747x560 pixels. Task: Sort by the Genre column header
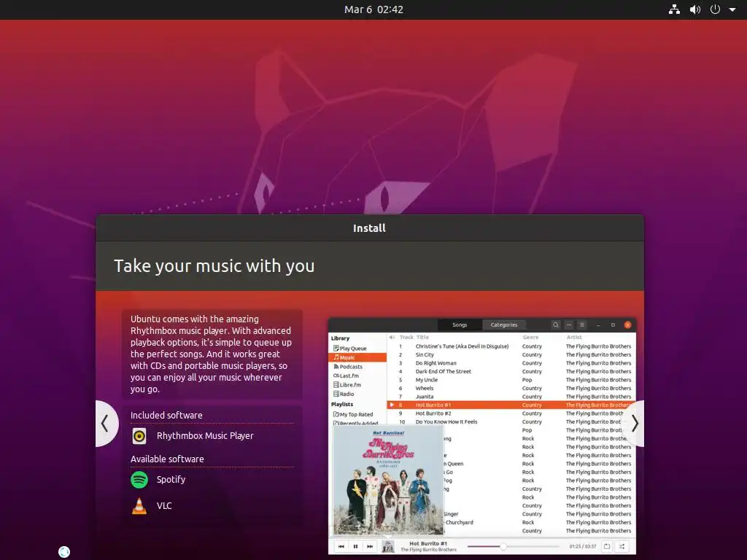click(x=530, y=337)
